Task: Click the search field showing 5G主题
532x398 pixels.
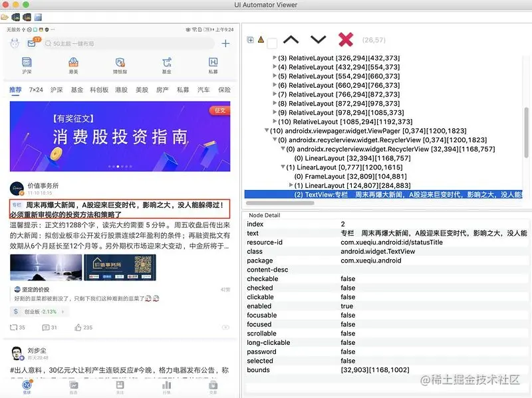Action: 129,43
